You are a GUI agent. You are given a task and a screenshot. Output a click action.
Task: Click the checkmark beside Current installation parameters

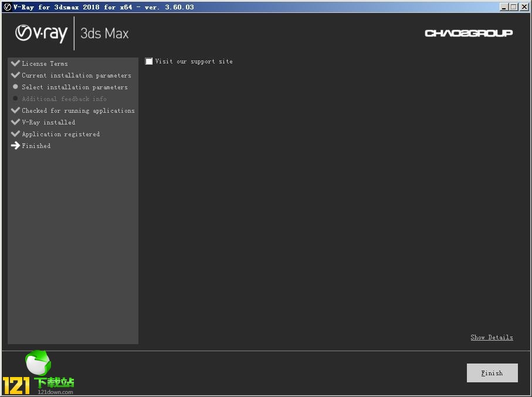tap(15, 75)
